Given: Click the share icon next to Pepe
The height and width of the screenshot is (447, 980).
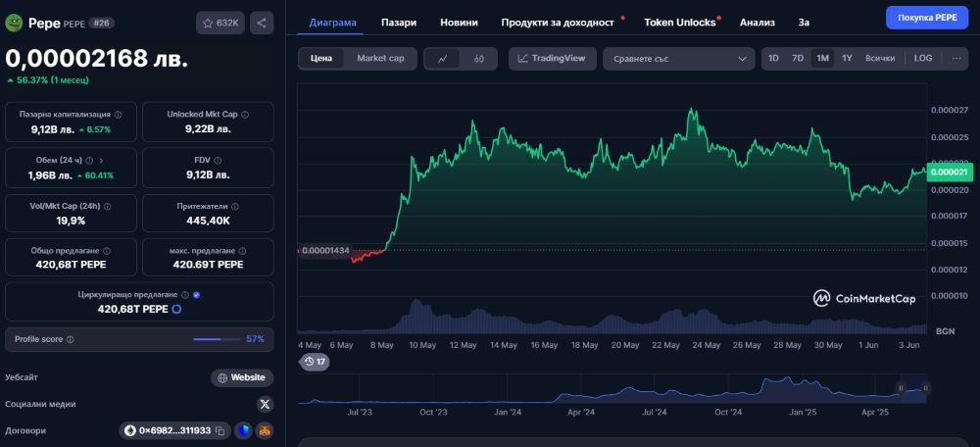Looking at the screenshot, I should click(x=262, y=23).
